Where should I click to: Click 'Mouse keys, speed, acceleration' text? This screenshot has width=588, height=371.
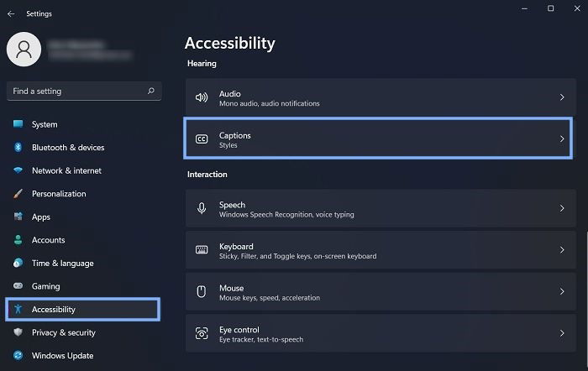270,298
